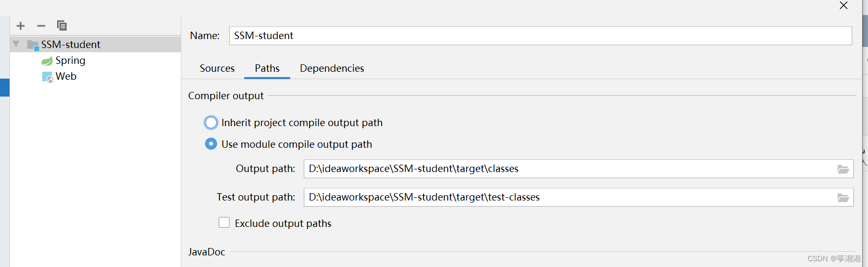The width and height of the screenshot is (868, 267).
Task: Select Inherit project compile output path
Action: [x=211, y=123]
